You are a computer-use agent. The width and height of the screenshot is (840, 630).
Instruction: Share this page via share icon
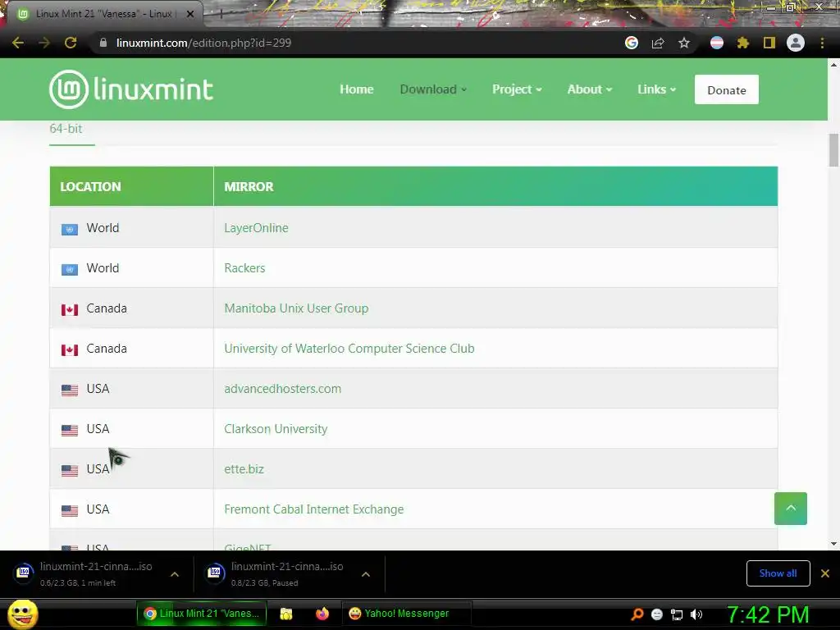coord(658,43)
